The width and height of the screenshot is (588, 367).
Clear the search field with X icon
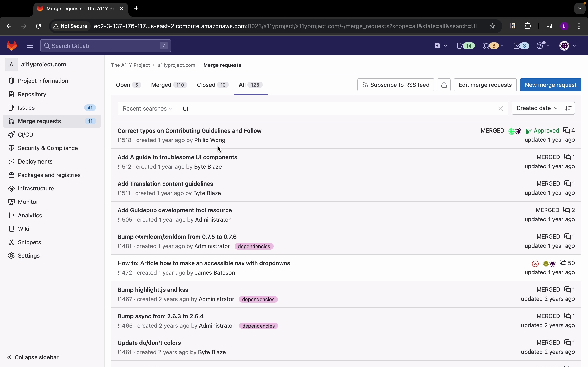(501, 109)
